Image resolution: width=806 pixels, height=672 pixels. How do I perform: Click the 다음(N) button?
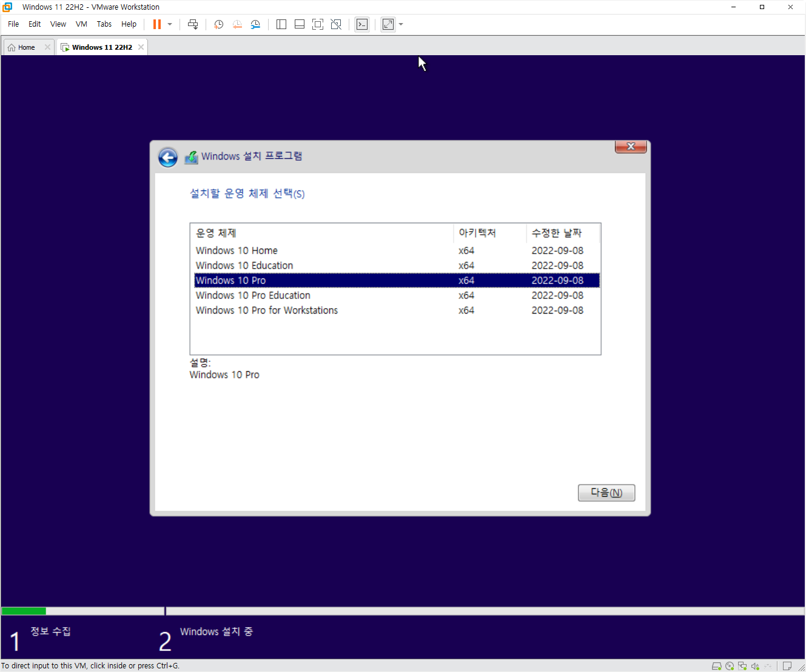[606, 492]
